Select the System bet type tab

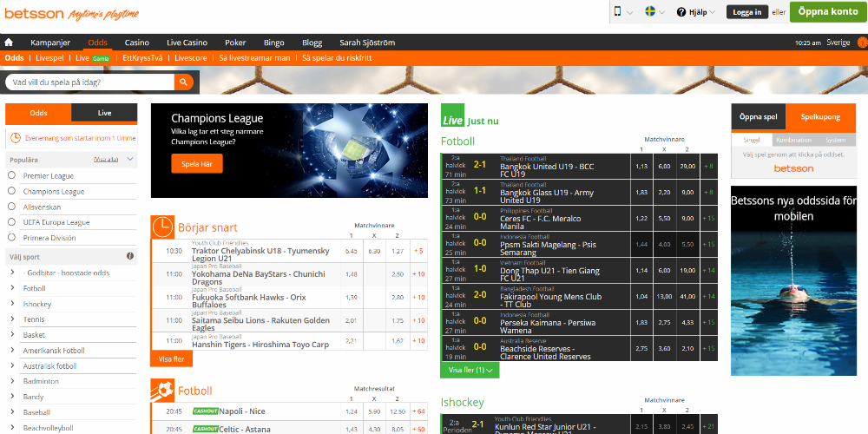coord(835,140)
